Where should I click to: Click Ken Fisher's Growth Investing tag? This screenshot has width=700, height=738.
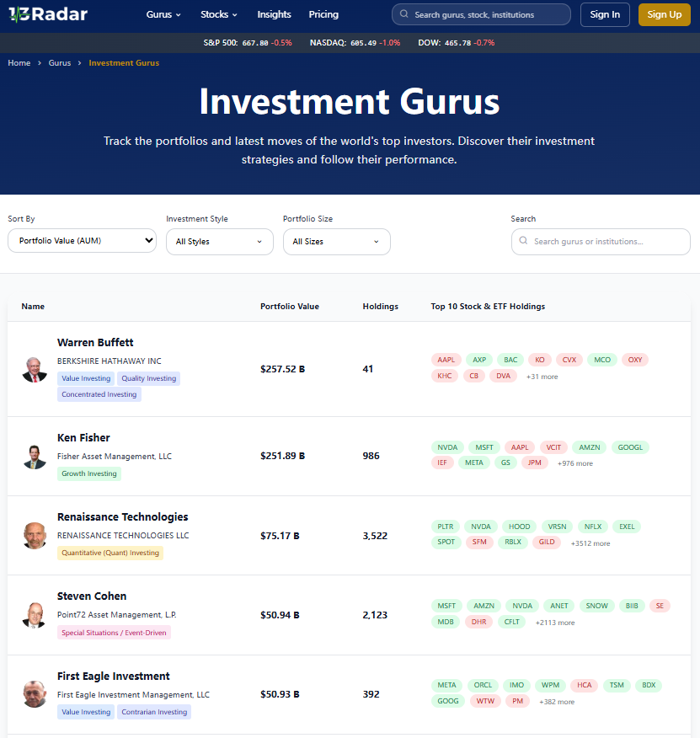point(89,473)
